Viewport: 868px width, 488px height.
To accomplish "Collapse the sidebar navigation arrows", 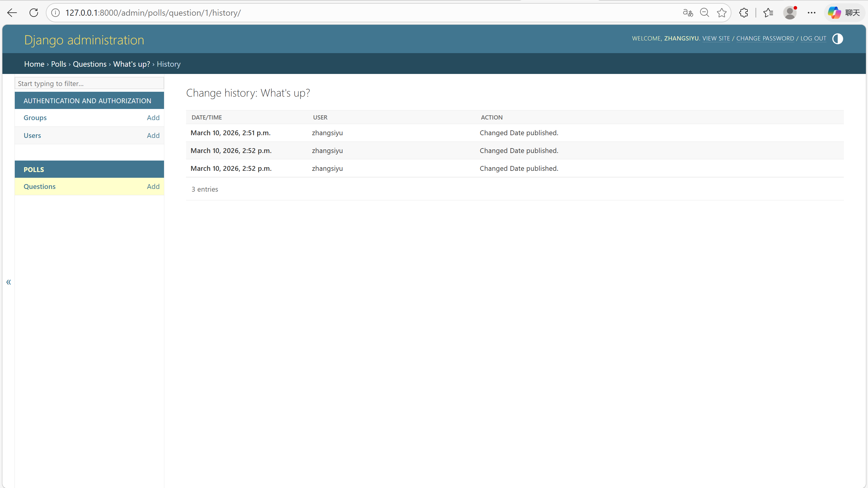I will (x=8, y=282).
